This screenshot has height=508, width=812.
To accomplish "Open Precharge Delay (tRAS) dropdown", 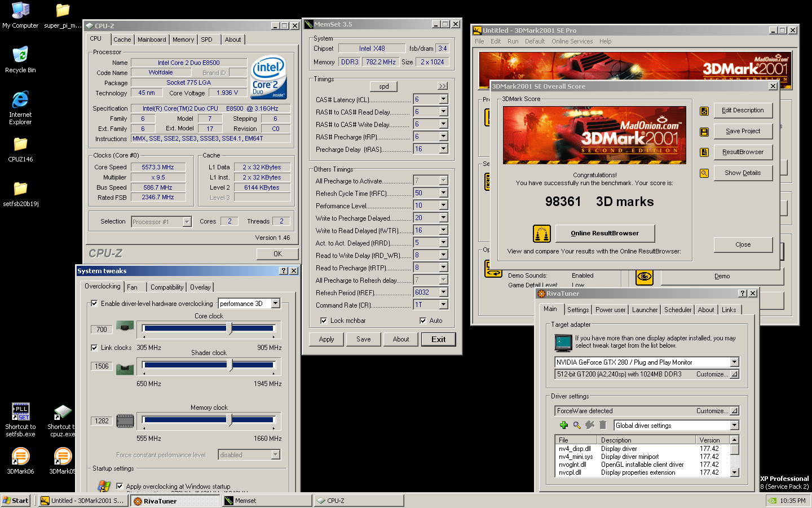I will (444, 149).
